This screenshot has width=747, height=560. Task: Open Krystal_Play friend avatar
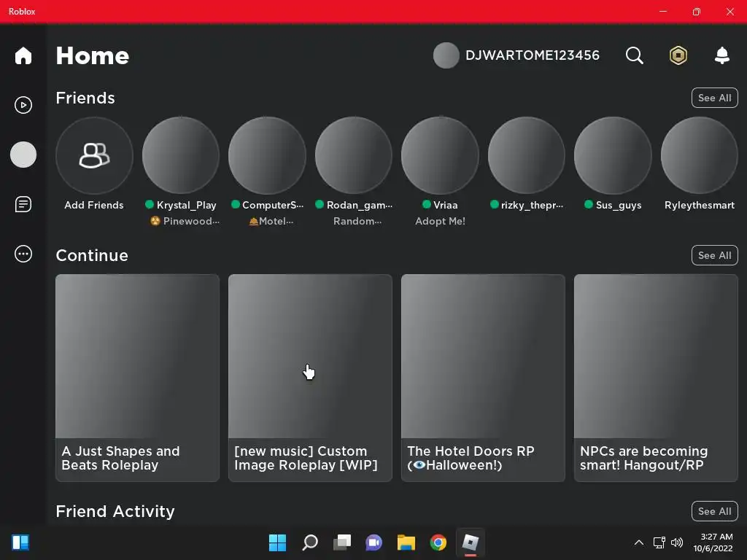(x=181, y=155)
